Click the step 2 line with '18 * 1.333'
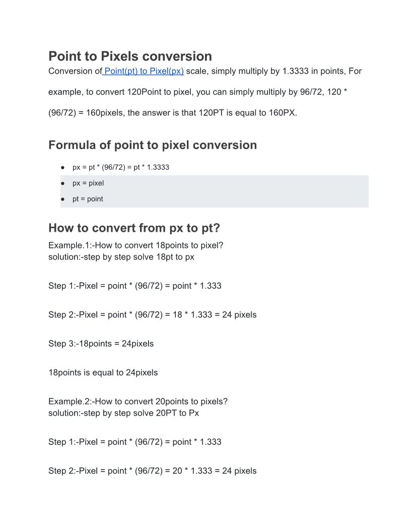The width and height of the screenshot is (411, 532). 152,315
